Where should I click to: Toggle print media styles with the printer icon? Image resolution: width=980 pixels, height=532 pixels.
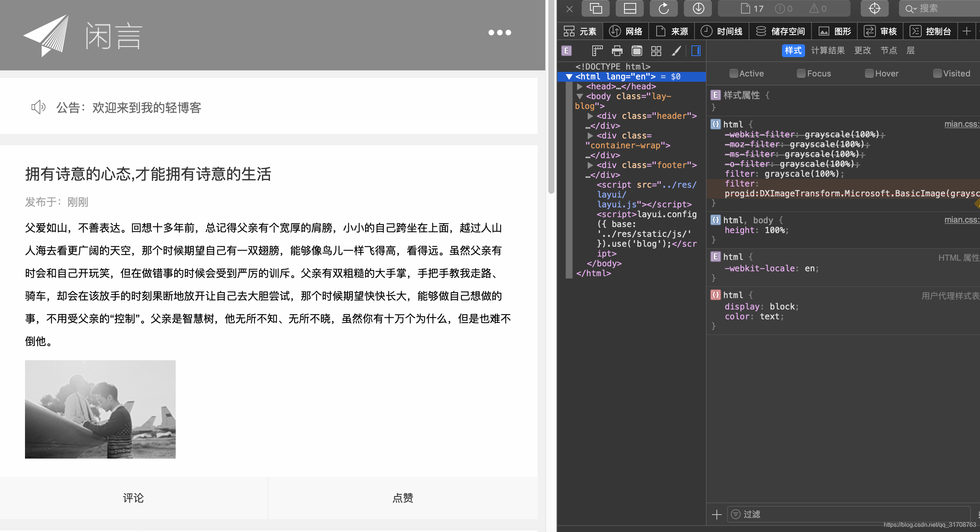tap(617, 51)
